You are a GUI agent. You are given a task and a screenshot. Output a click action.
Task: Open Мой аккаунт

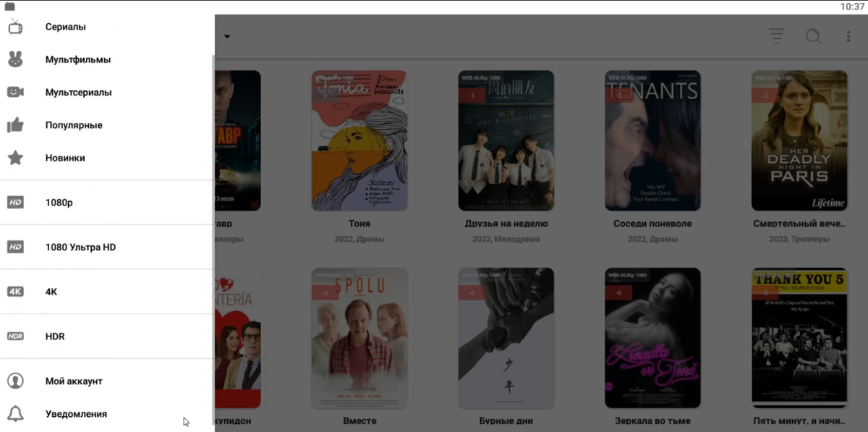coord(107,381)
